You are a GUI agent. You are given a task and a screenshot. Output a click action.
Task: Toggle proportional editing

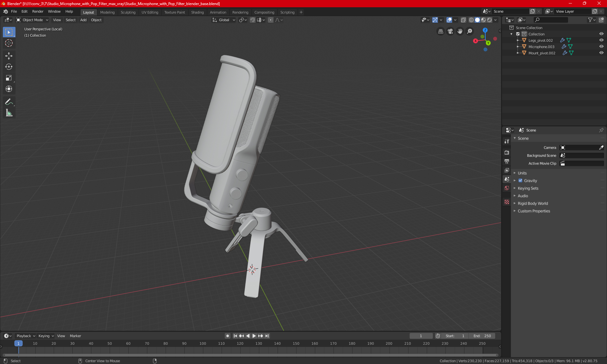click(271, 20)
